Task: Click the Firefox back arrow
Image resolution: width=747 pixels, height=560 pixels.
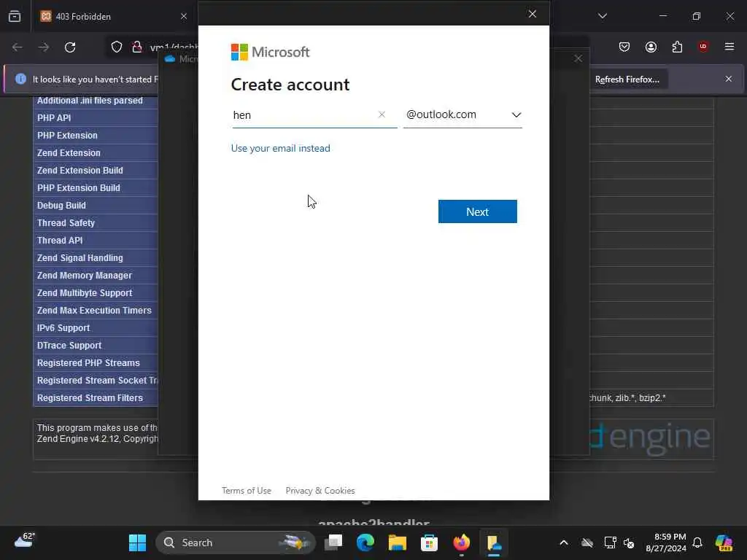Action: click(18, 47)
